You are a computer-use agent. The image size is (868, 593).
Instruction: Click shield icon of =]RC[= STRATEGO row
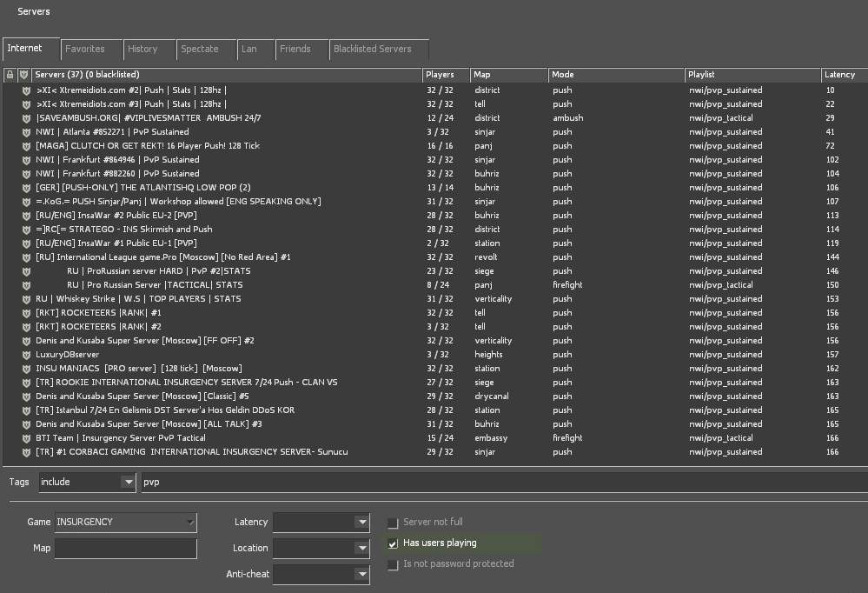pos(26,230)
